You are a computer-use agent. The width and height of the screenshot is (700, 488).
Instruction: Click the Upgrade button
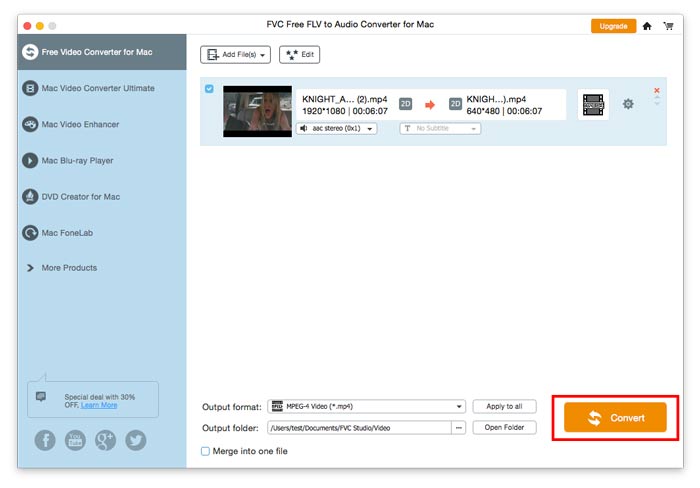[613, 26]
